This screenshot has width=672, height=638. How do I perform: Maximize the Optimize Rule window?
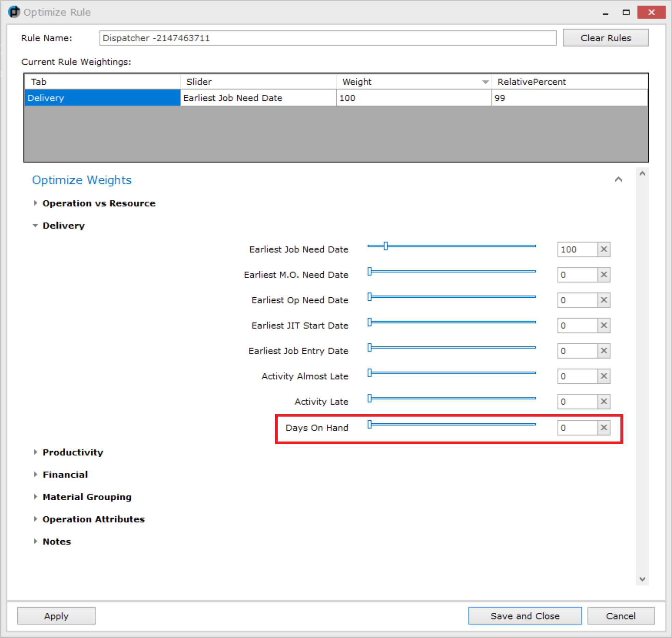click(x=626, y=13)
